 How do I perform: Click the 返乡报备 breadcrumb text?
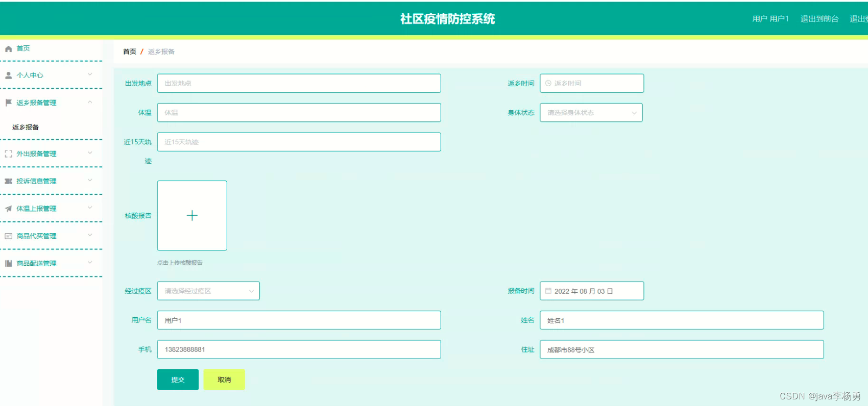[161, 52]
